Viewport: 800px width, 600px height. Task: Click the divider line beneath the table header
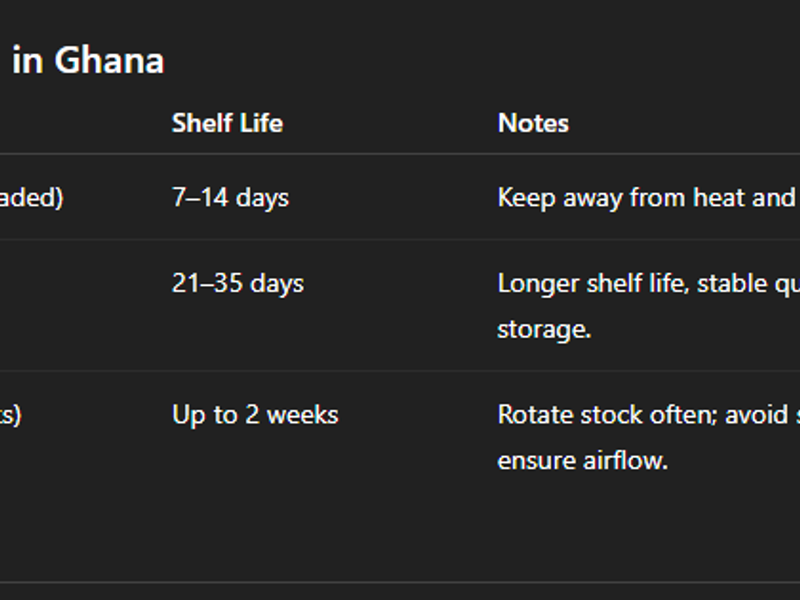(400, 154)
